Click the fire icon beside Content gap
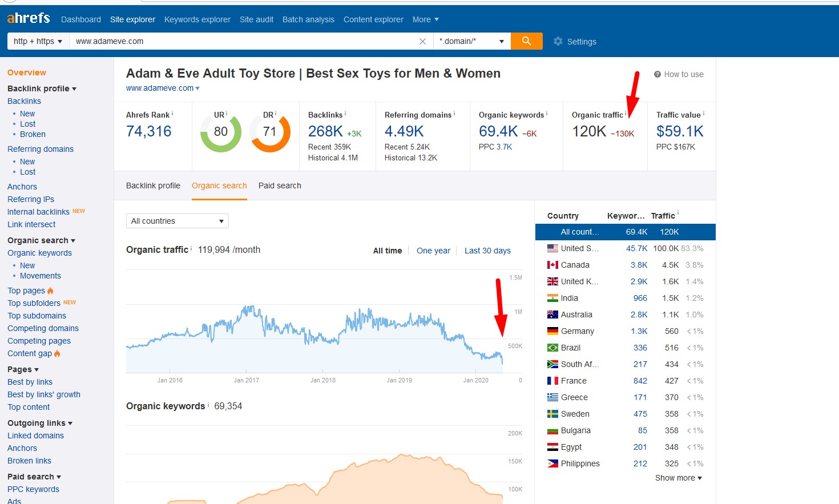 coord(57,353)
